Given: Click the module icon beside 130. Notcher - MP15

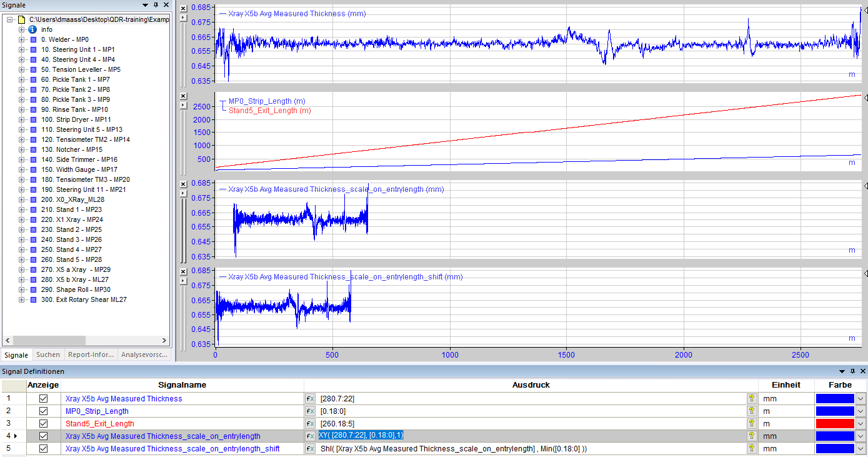Looking at the screenshot, I should [x=33, y=149].
